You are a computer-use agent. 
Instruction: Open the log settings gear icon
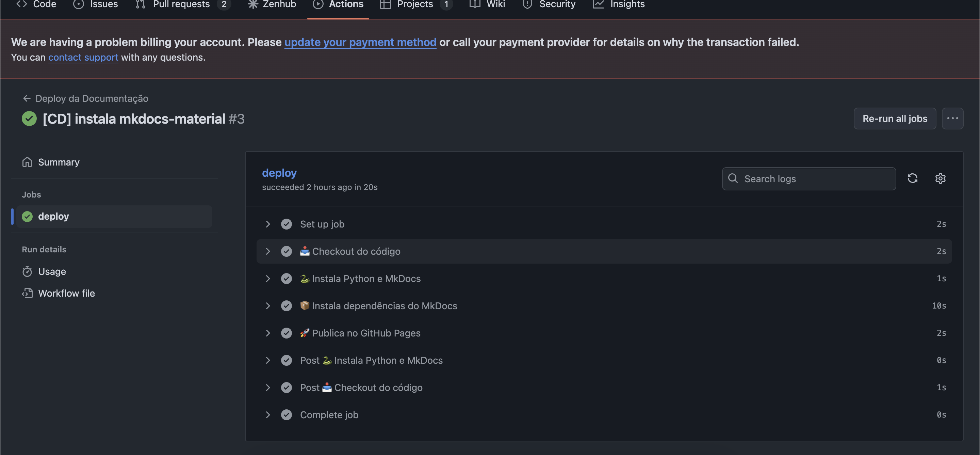point(940,178)
